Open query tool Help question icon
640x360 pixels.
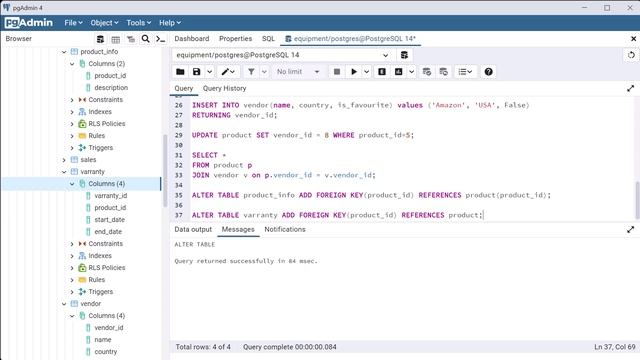[x=489, y=72]
